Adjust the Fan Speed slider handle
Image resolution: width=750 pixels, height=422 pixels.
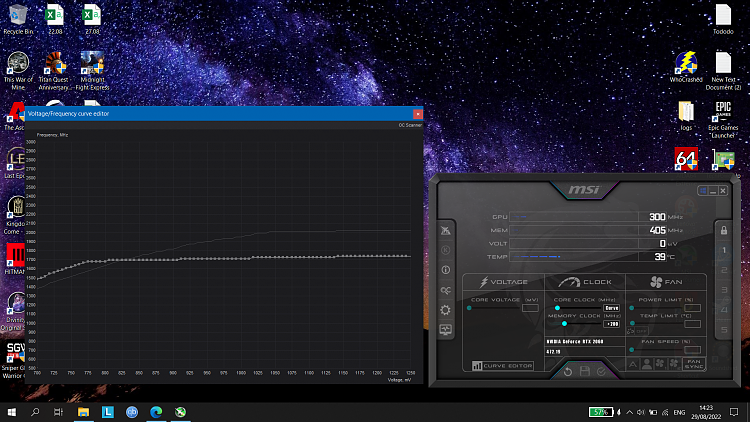[632, 350]
